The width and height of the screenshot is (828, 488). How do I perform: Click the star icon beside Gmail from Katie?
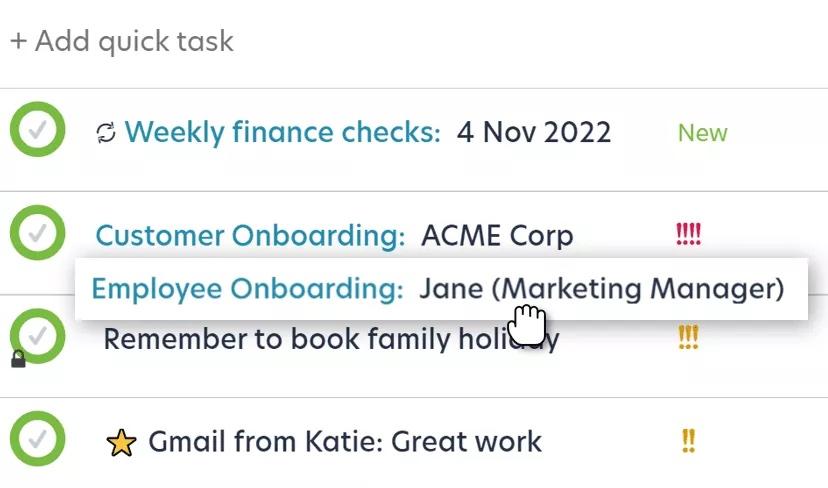point(120,442)
